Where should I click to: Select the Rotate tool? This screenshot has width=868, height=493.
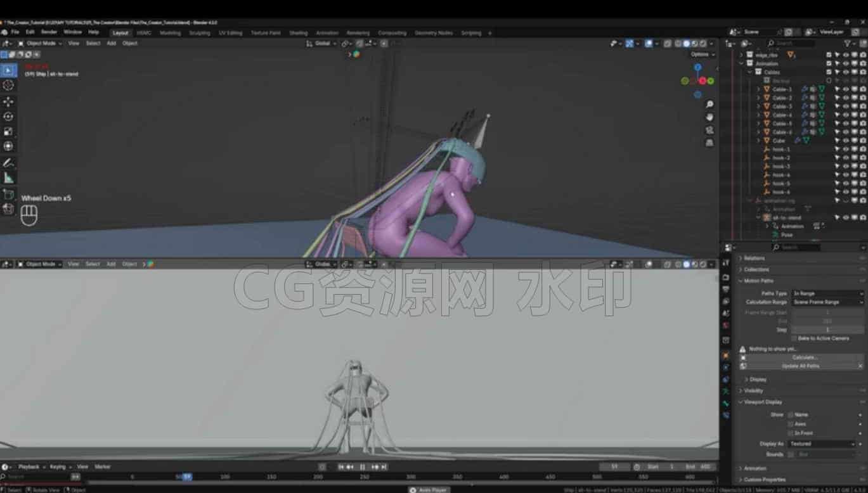click(8, 117)
